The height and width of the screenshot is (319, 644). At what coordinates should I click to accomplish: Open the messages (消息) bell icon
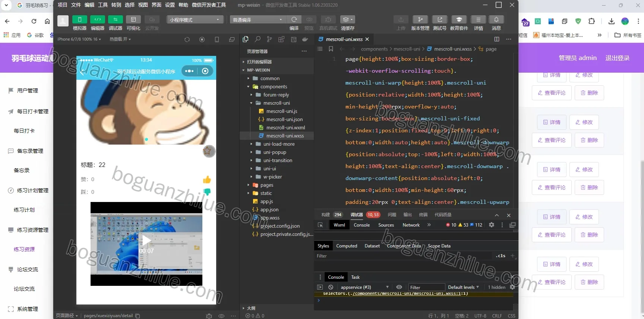tap(496, 19)
